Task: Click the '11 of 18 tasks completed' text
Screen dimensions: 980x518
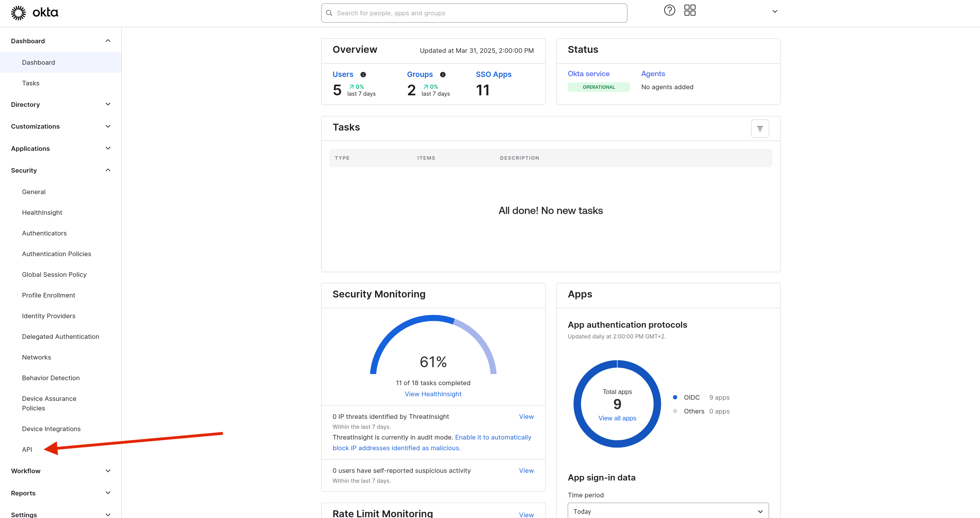Action: coord(433,383)
